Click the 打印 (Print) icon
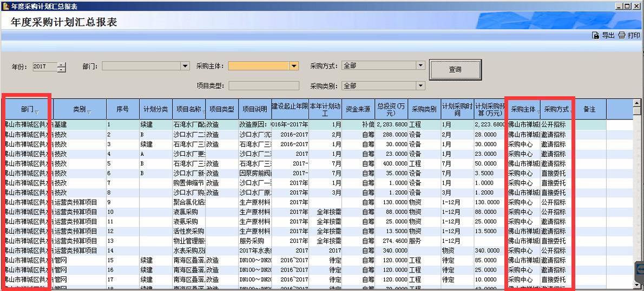Screen dimensions: 644x291 (622, 36)
